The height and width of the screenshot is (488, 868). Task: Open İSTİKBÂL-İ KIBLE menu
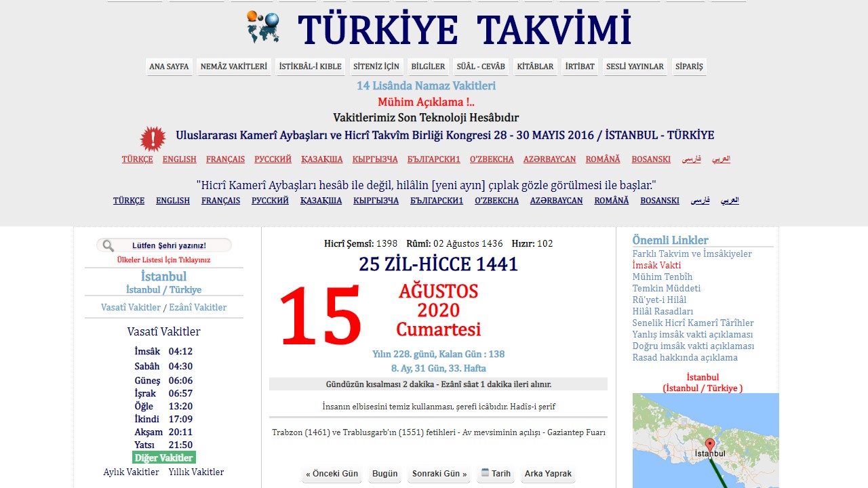(311, 66)
